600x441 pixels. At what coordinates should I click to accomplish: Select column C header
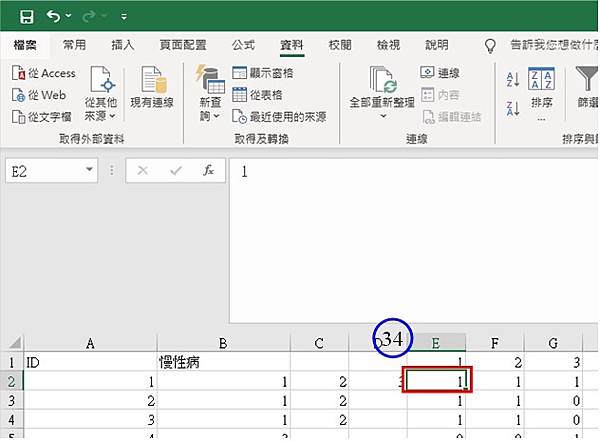319,343
